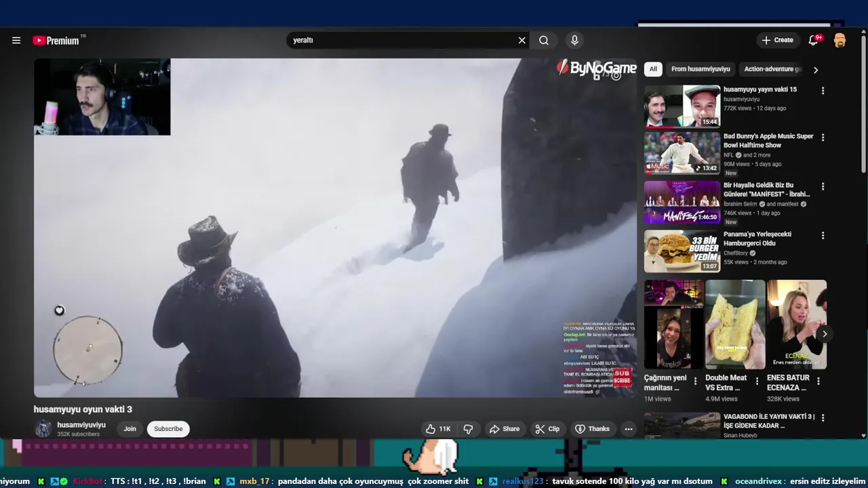Clear the search text with the X icon
This screenshot has width=868, height=488.
point(522,40)
